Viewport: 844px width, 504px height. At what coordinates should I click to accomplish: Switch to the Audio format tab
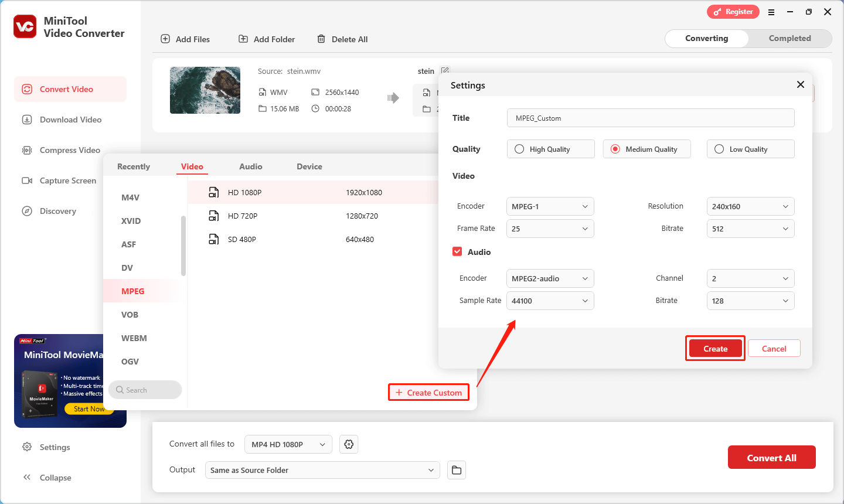tap(251, 166)
